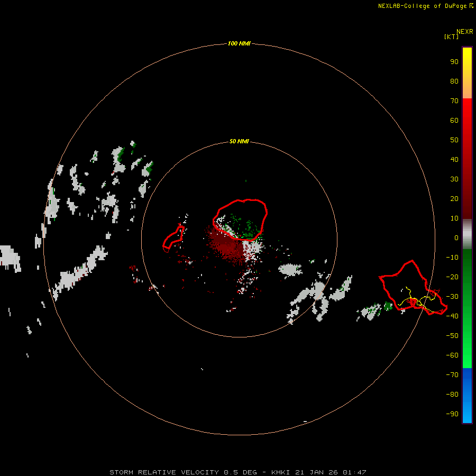
Task: Click the 80 value on velocity scale
Action: point(454,81)
